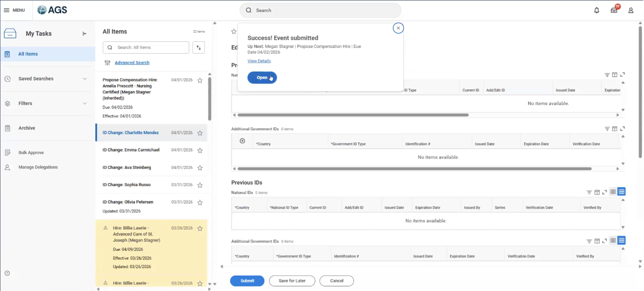Viewport: 644px width, 291px height.
Task: Click column settings icon above proposed National IDs table
Action: click(x=614, y=75)
